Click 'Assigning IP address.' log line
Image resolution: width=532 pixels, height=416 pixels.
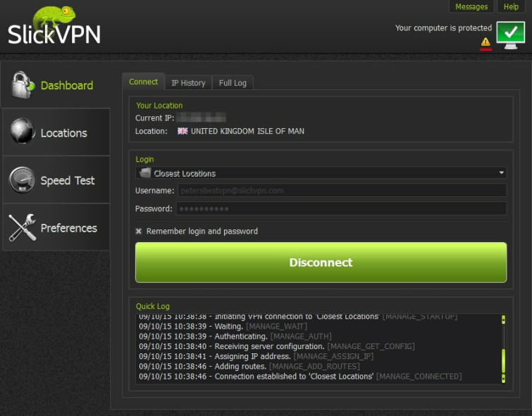[x=256, y=356]
